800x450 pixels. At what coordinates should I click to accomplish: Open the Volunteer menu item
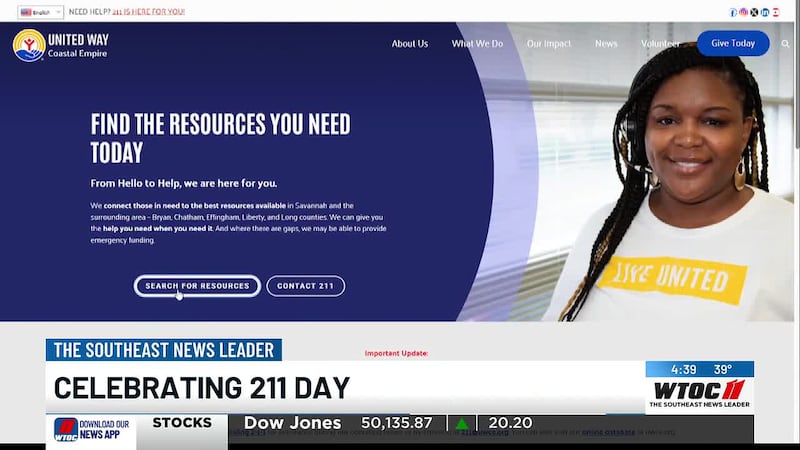coord(660,44)
